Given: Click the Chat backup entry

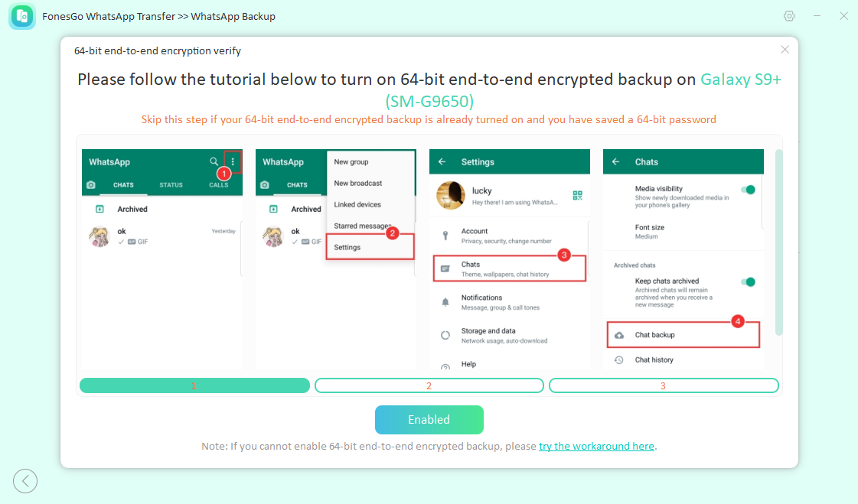Looking at the screenshot, I should (x=654, y=335).
